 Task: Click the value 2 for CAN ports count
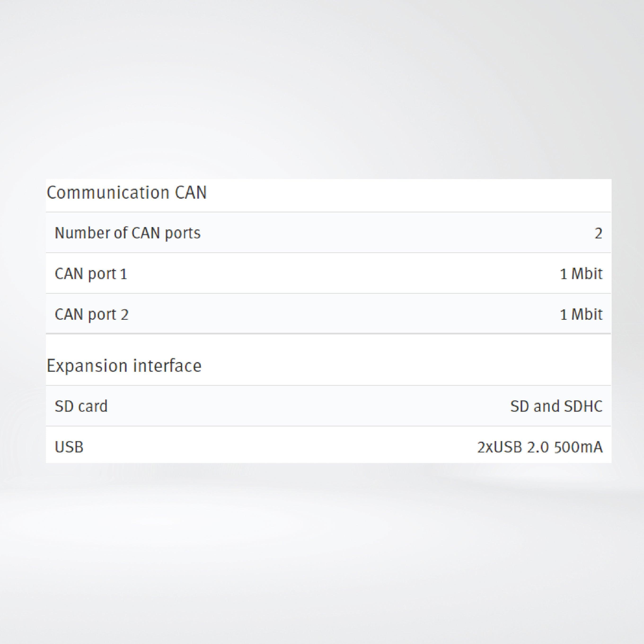[598, 233]
